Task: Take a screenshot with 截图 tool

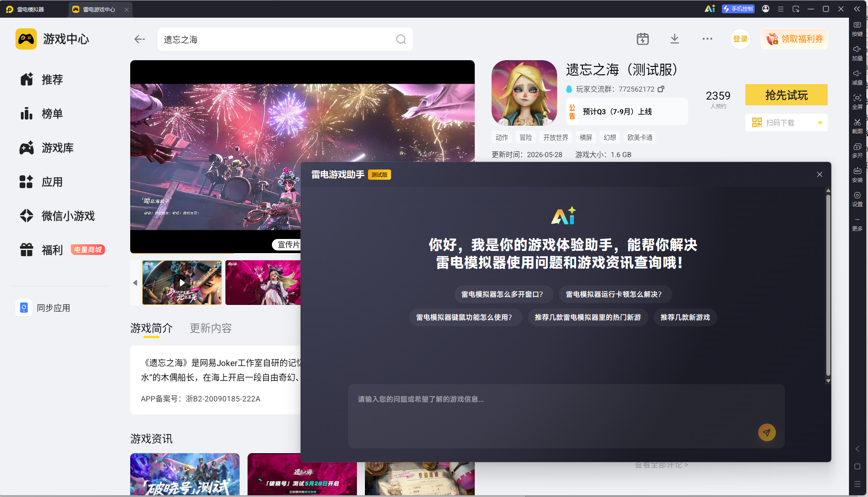Action: click(857, 127)
